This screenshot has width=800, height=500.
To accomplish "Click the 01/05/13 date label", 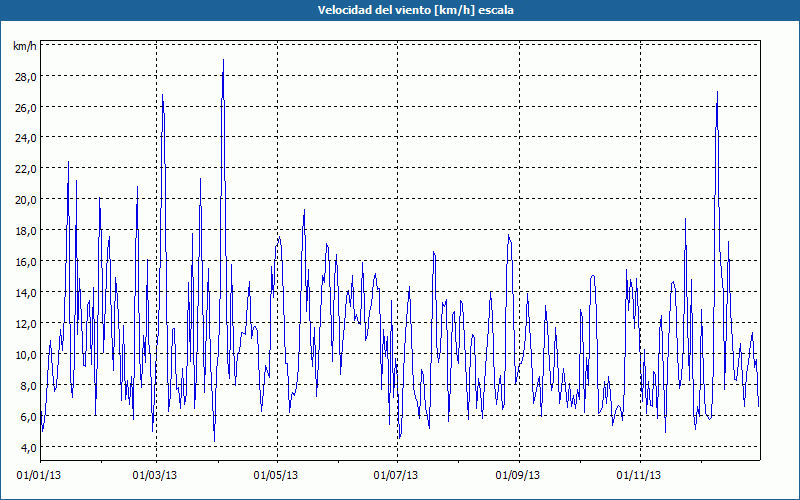I will pos(276,476).
